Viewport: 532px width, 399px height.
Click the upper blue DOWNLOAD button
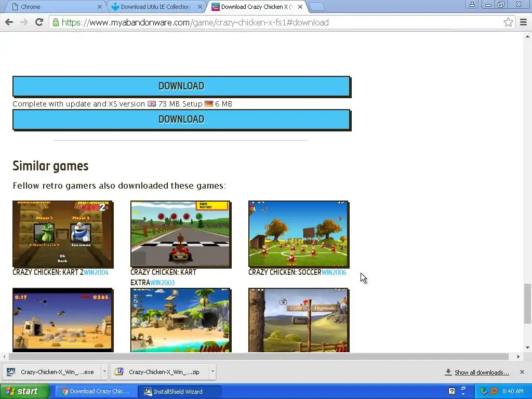coord(181,86)
